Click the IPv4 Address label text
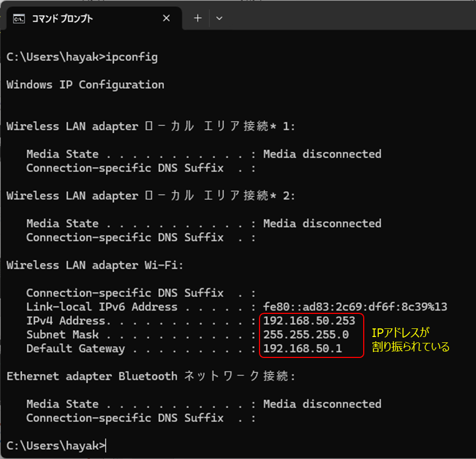Image resolution: width=476 pixels, height=459 pixels. (66, 321)
